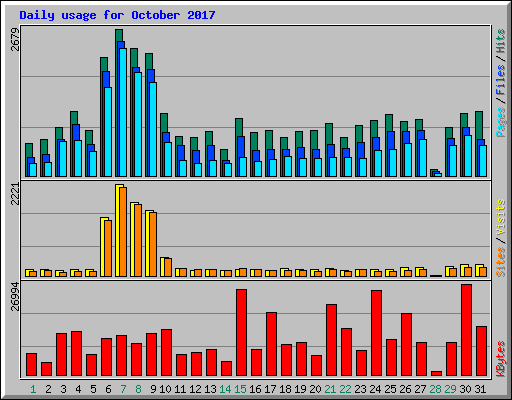Click day 15 on the x-axis

coord(240,389)
